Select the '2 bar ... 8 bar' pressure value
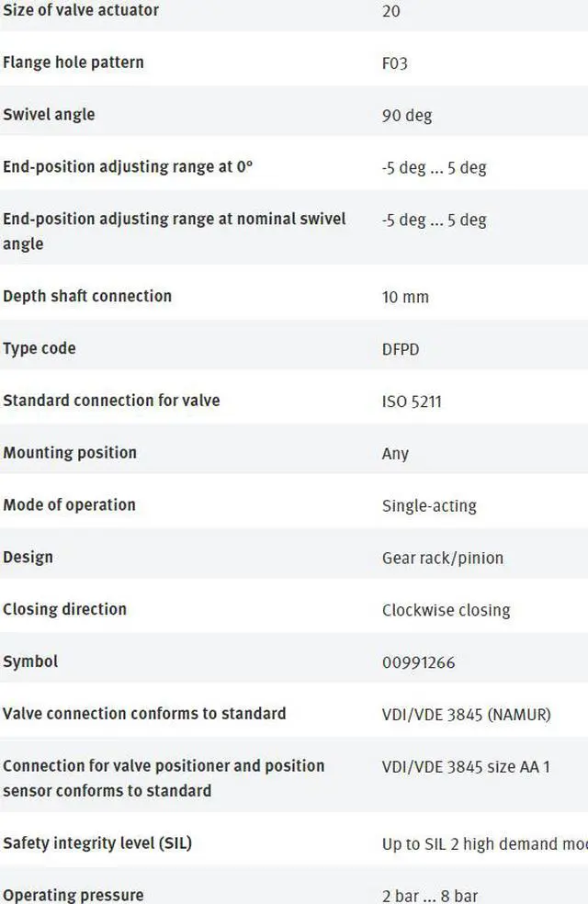Image resolution: width=588 pixels, height=904 pixels. [430, 896]
